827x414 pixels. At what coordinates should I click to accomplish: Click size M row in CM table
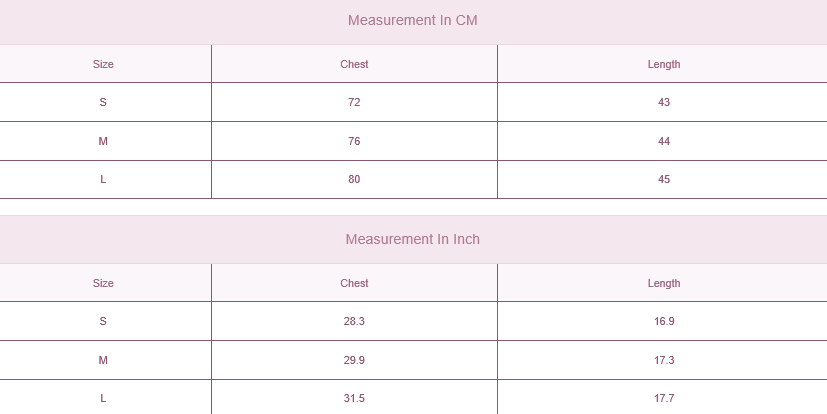point(103,142)
